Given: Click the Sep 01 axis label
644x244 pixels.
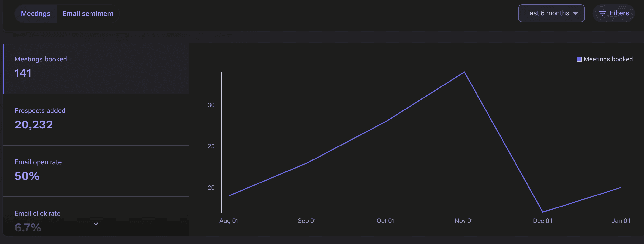Looking at the screenshot, I should 308,221.
